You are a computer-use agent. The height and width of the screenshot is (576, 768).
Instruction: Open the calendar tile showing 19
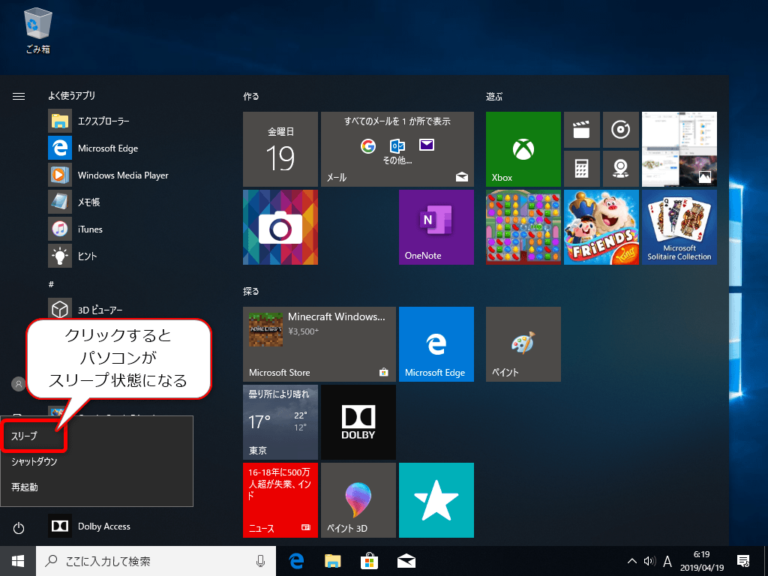pyautogui.click(x=280, y=149)
